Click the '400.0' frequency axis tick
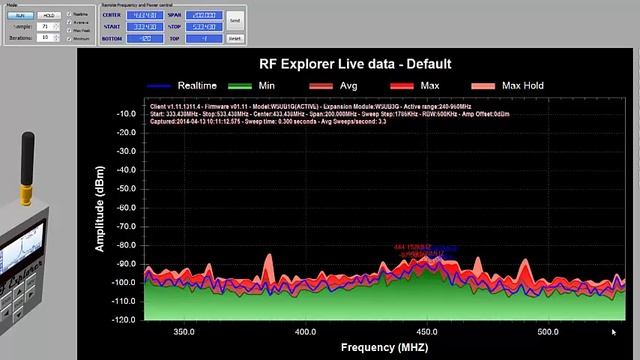The image size is (640, 360). point(305,332)
